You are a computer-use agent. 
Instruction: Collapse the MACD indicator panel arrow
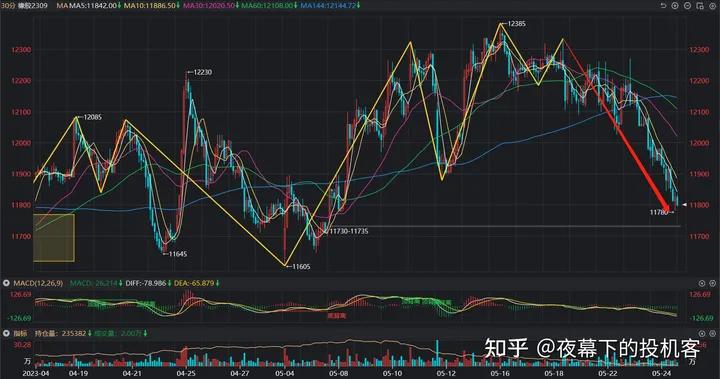[x=6, y=283]
